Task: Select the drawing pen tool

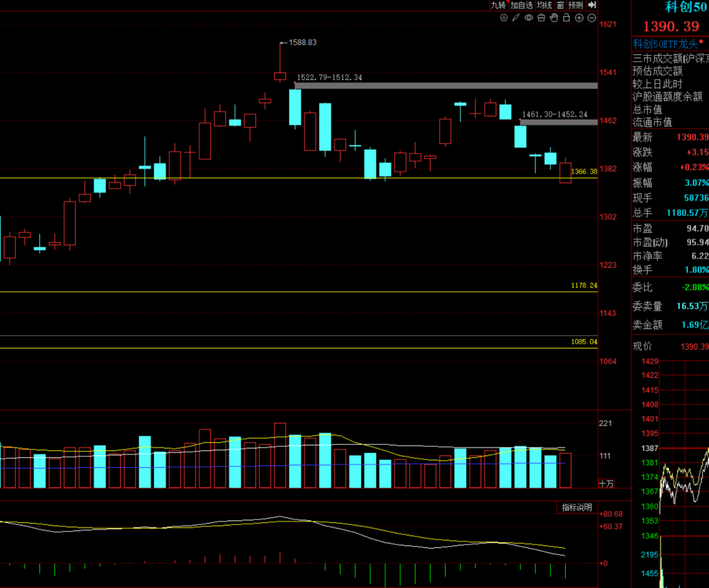Action: pyautogui.click(x=516, y=18)
